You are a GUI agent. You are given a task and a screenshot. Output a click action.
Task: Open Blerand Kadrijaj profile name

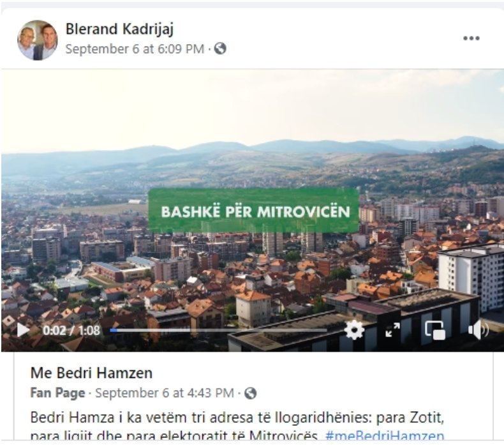119,29
